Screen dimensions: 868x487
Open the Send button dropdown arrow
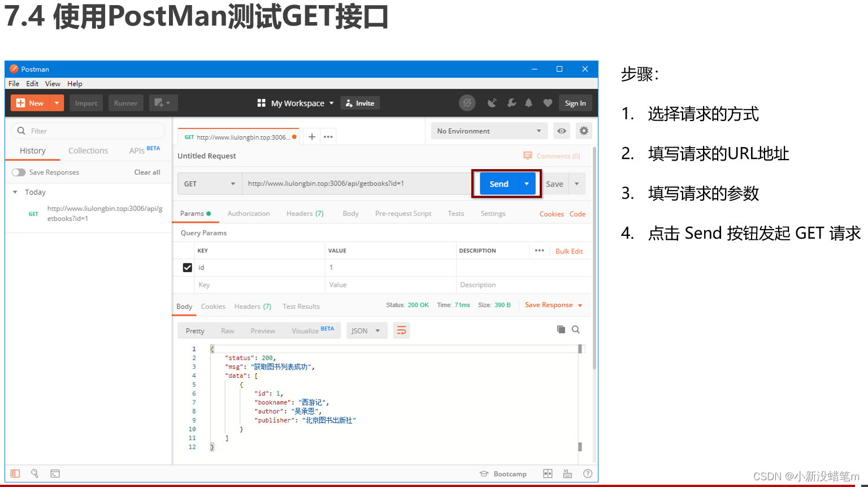[x=527, y=184]
